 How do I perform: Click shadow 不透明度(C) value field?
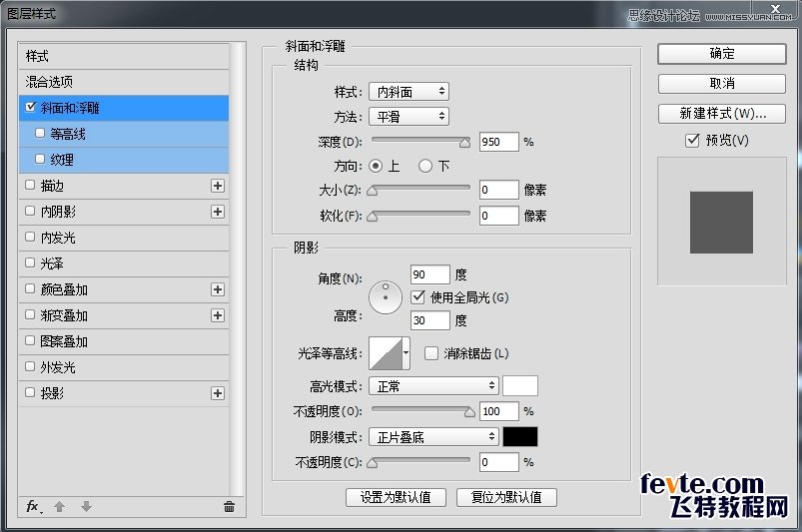499,462
